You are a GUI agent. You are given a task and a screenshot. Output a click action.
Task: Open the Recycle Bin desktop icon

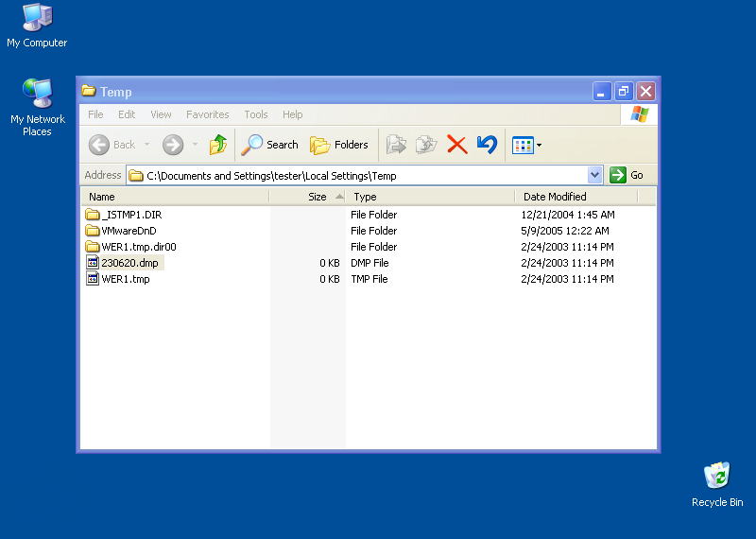717,484
